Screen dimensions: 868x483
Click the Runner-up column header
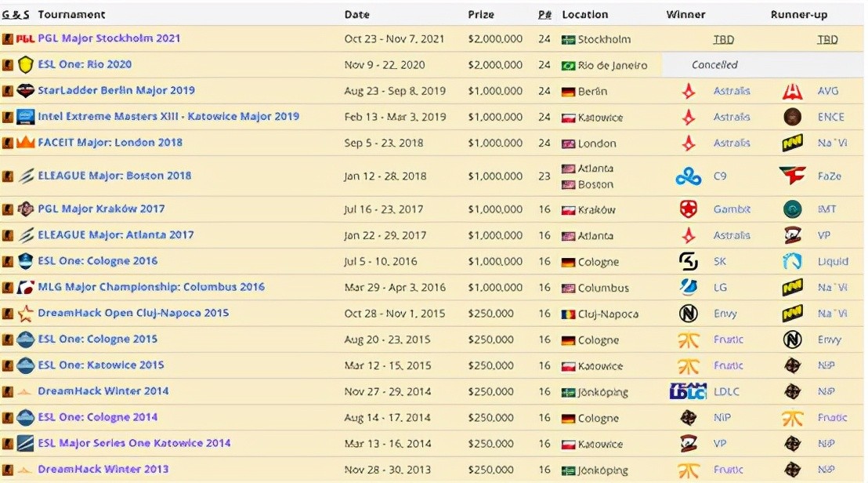coord(799,14)
